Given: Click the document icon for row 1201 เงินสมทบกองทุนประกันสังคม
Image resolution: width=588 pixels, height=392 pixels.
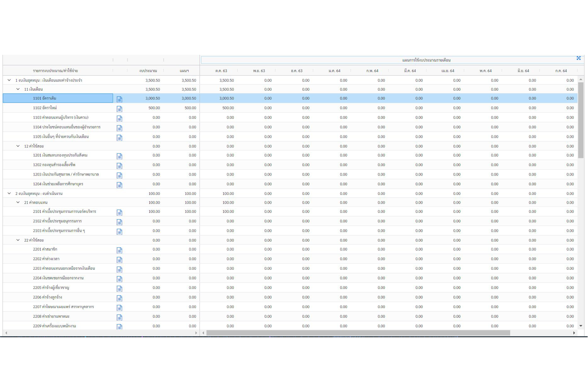Looking at the screenshot, I should [x=119, y=156].
